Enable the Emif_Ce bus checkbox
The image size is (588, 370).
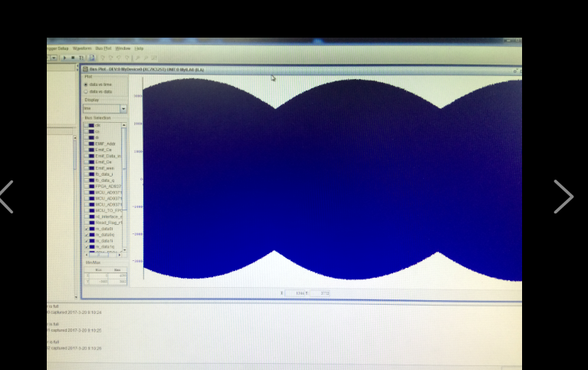(86, 150)
